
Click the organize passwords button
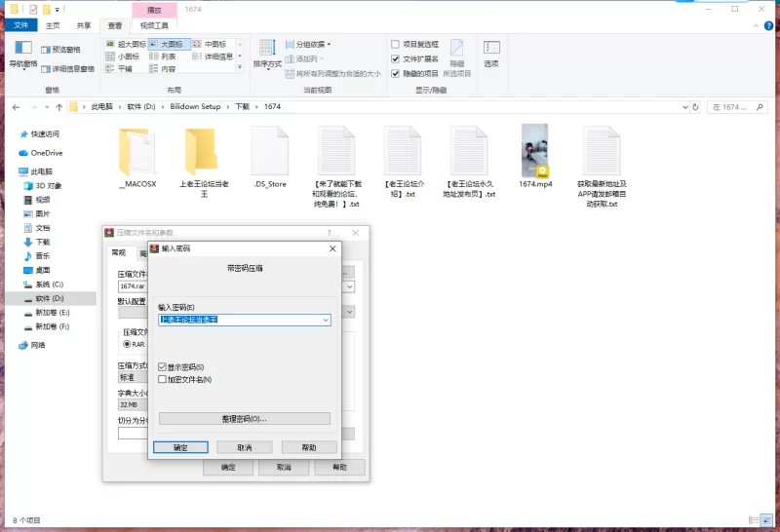pos(244,418)
